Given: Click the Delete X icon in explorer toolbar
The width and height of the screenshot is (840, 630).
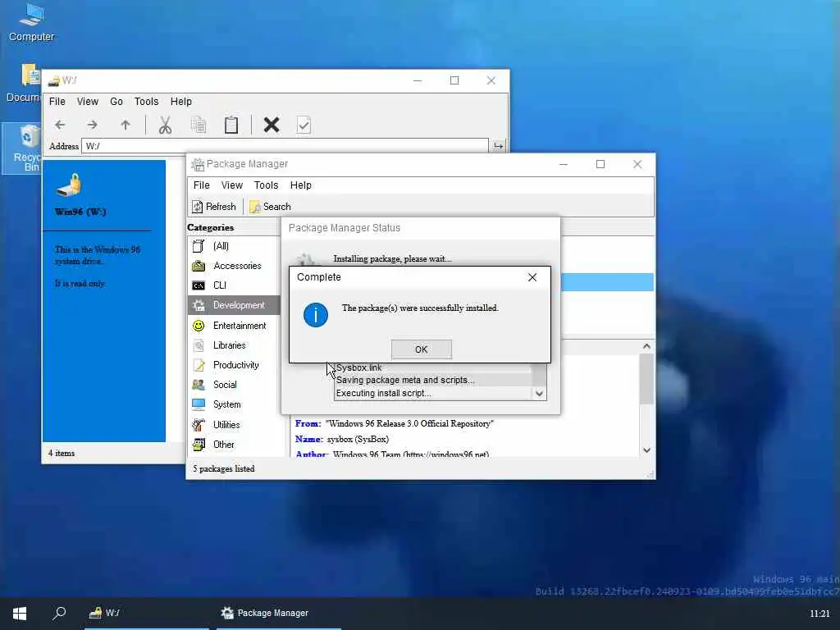Looking at the screenshot, I should point(272,125).
